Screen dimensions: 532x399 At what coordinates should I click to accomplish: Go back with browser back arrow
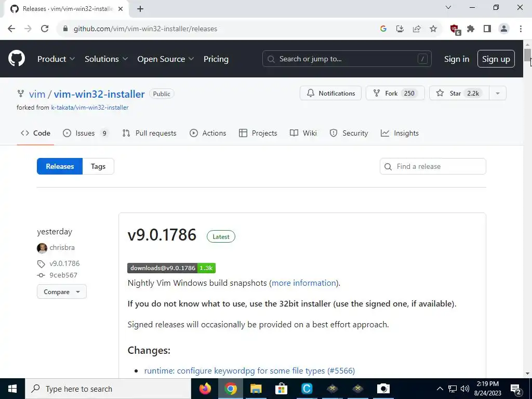(11, 29)
